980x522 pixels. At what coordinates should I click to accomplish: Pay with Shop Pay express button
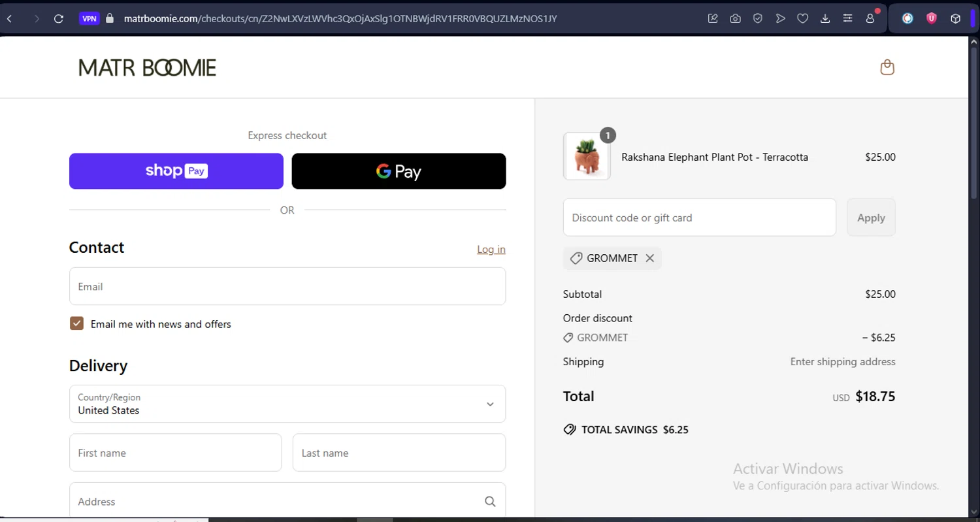tap(176, 171)
